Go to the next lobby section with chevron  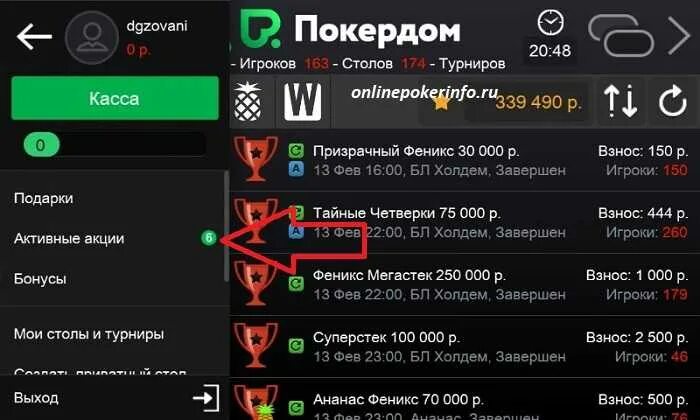coord(679,35)
